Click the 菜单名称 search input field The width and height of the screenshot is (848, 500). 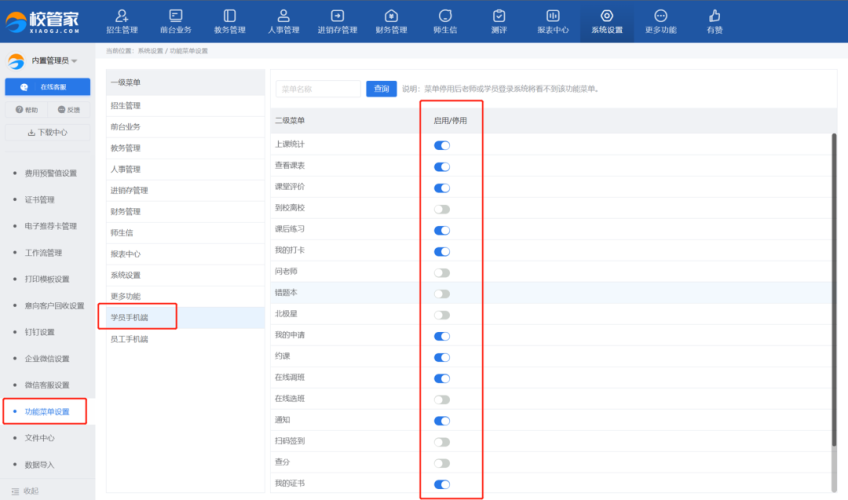[x=317, y=89]
